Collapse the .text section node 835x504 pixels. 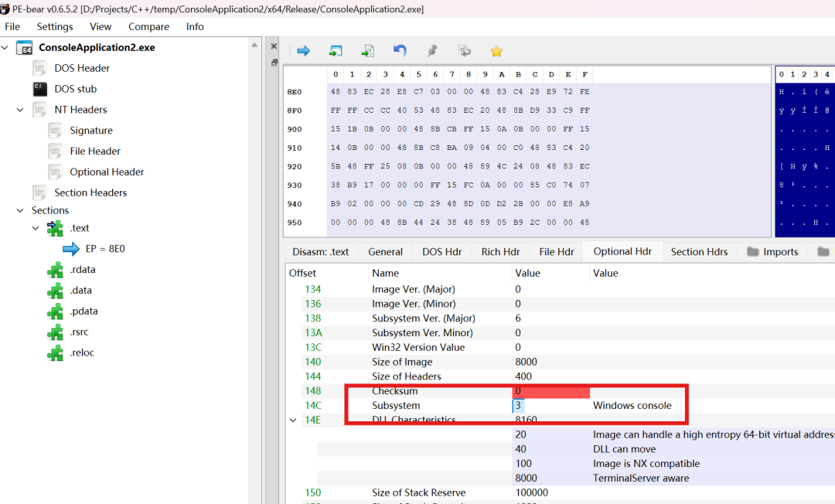[36, 228]
